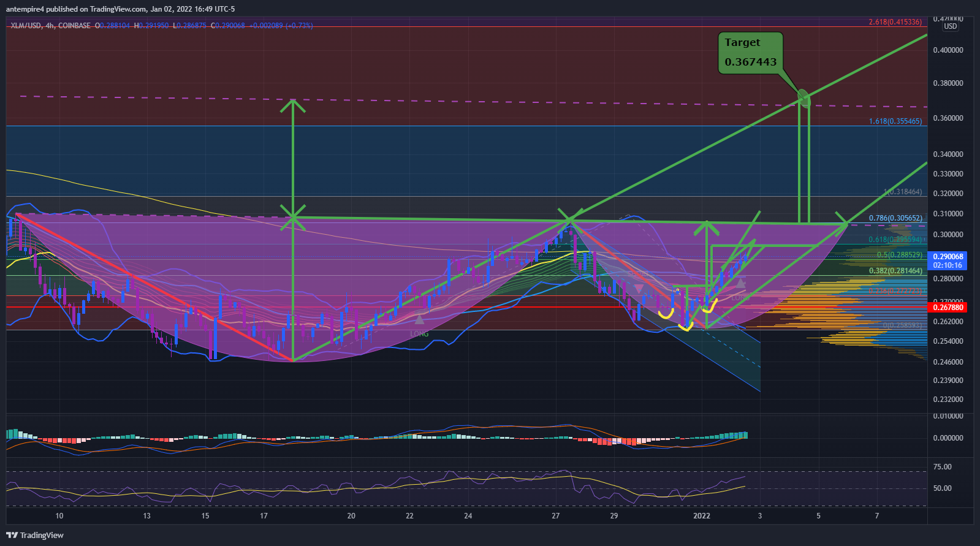Click the 0.618(0.295594) Fibonacci label
Image resolution: width=980 pixels, height=546 pixels.
895,240
